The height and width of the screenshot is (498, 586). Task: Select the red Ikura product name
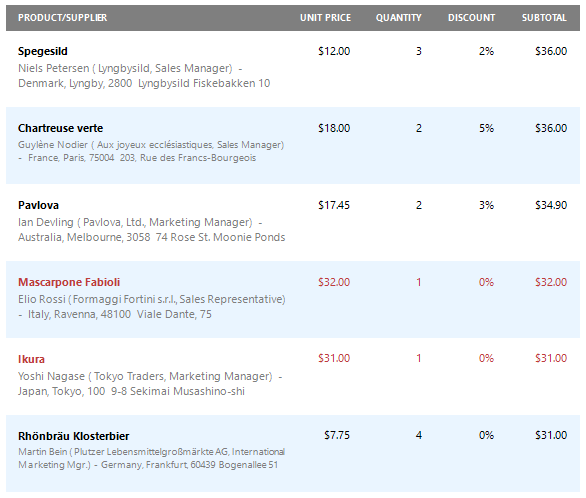point(31,359)
